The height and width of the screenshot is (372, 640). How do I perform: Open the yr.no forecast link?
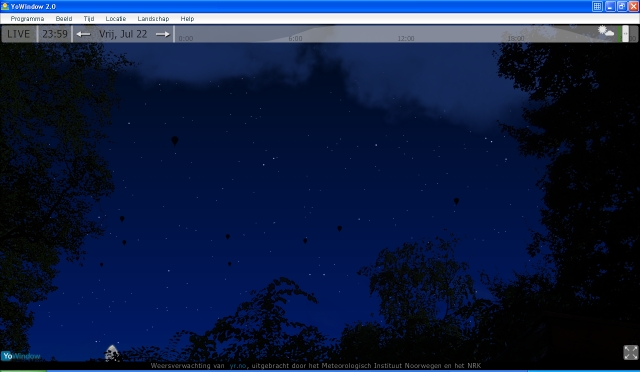coord(238,366)
